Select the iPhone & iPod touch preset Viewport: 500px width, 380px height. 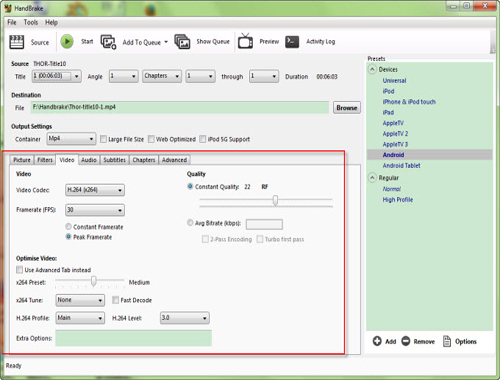409,102
